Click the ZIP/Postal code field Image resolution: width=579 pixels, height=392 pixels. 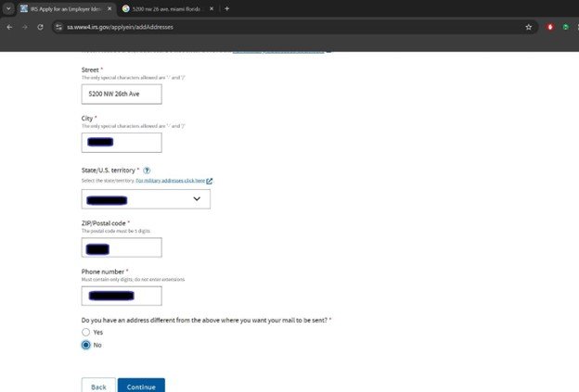pyautogui.click(x=122, y=247)
